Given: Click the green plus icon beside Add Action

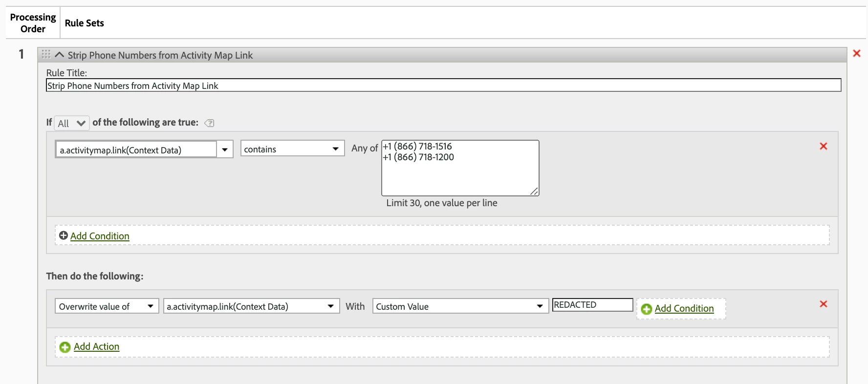Looking at the screenshot, I should (x=65, y=347).
